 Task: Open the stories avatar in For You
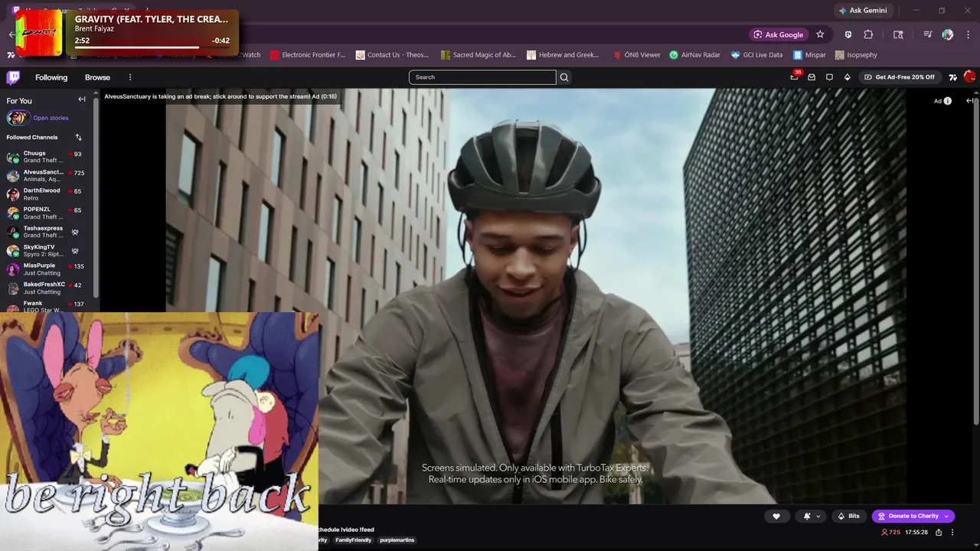(x=18, y=118)
